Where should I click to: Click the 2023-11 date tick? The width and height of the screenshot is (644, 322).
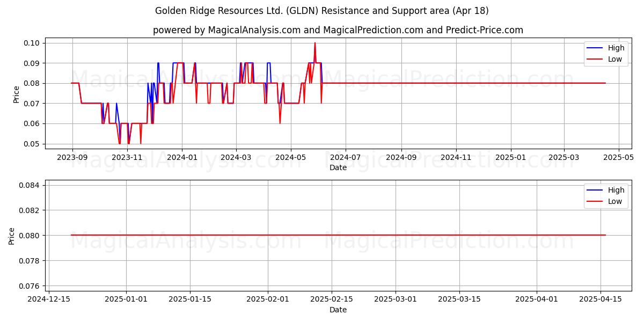128,157
